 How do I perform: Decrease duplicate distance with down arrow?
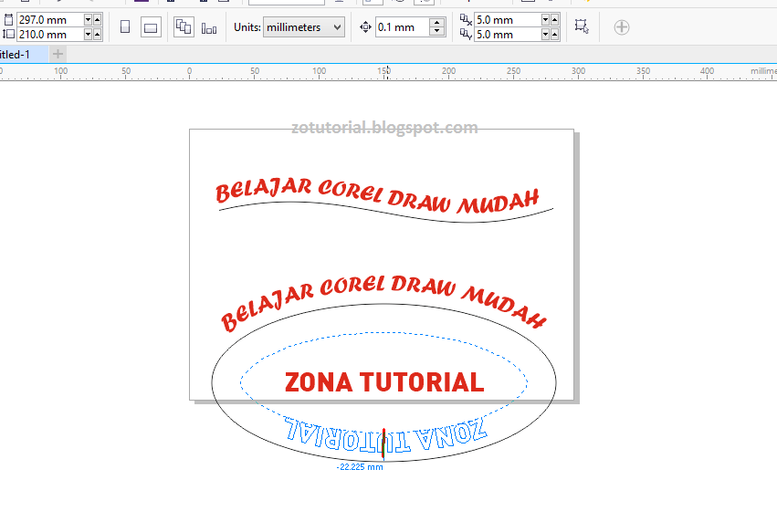546,20
